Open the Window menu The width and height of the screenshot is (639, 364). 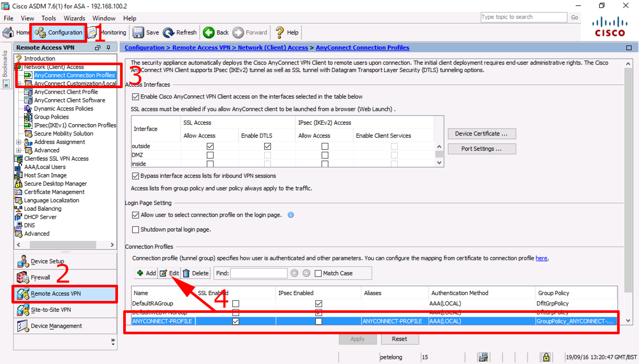104,18
